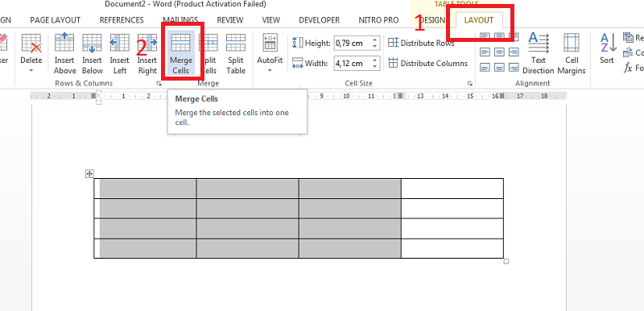This screenshot has height=311, width=644.
Task: Click the Text Direction button
Action: 538,54
